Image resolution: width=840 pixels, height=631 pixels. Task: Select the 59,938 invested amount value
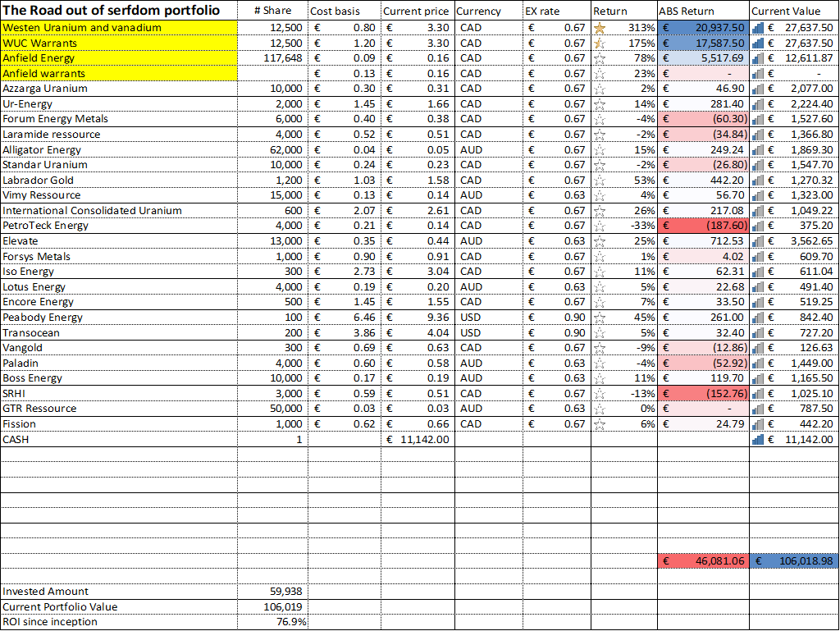[272, 592]
